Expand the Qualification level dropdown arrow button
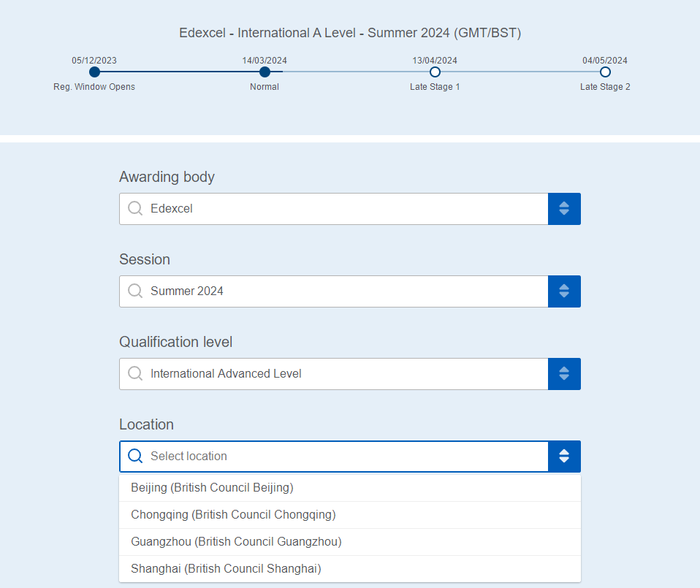The height and width of the screenshot is (588, 700). [x=564, y=374]
